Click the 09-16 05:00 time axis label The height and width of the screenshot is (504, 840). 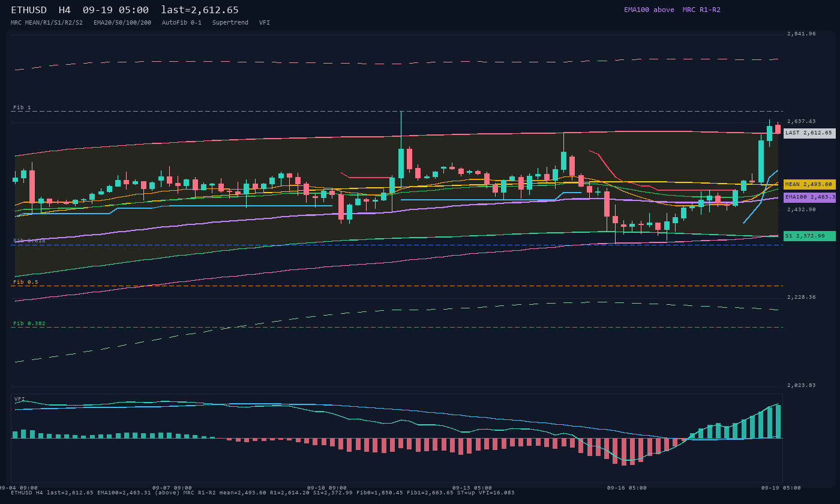pyautogui.click(x=627, y=488)
